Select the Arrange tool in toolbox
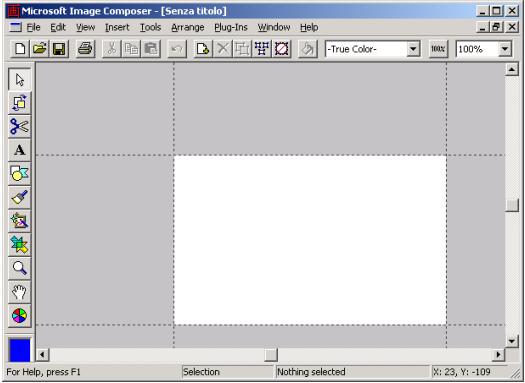525x383 pixels. click(19, 103)
